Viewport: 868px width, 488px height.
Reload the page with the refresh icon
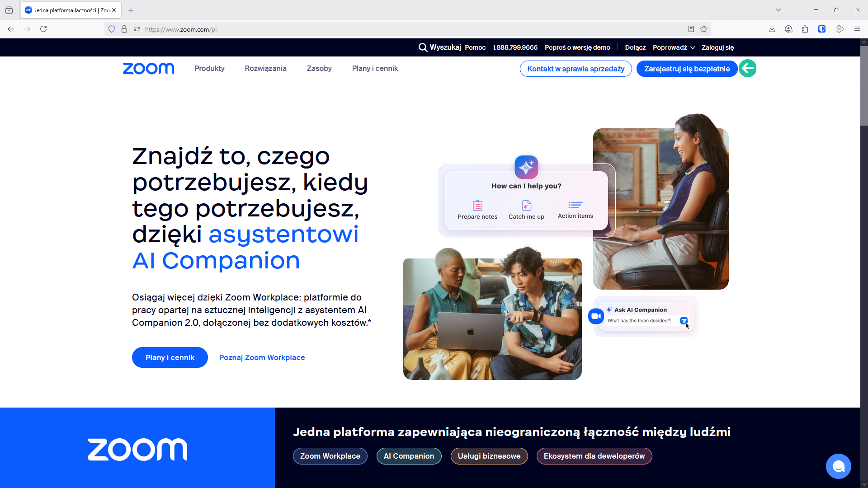[x=43, y=29]
